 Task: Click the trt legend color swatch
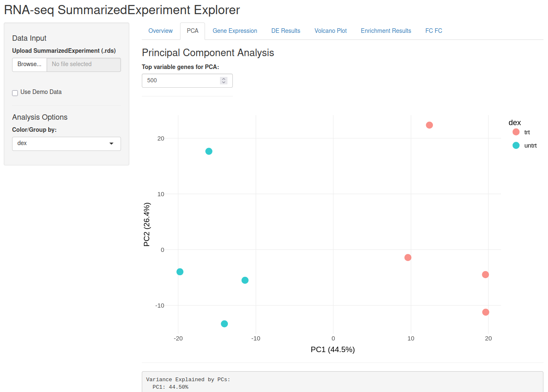coord(516,132)
